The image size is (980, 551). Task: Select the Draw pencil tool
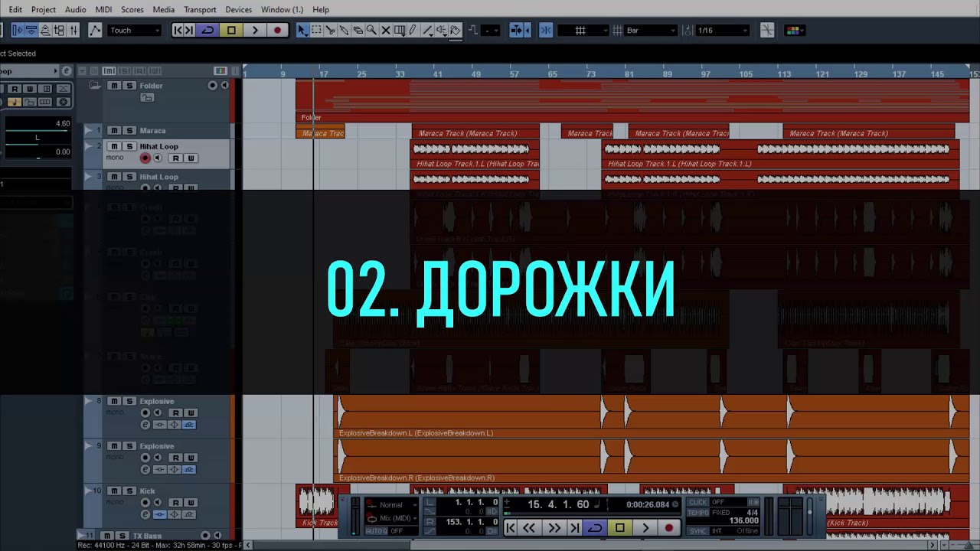click(413, 31)
